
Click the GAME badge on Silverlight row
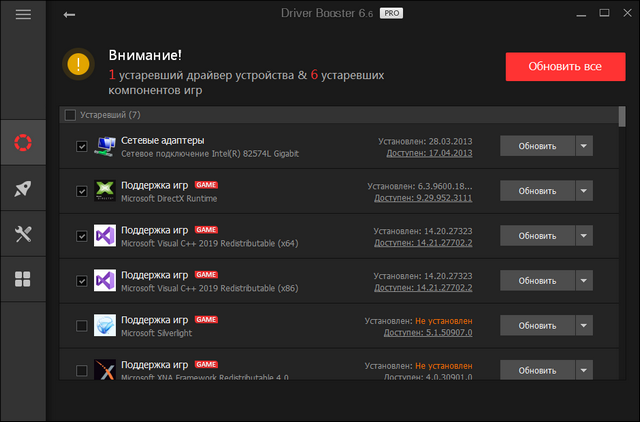click(206, 320)
